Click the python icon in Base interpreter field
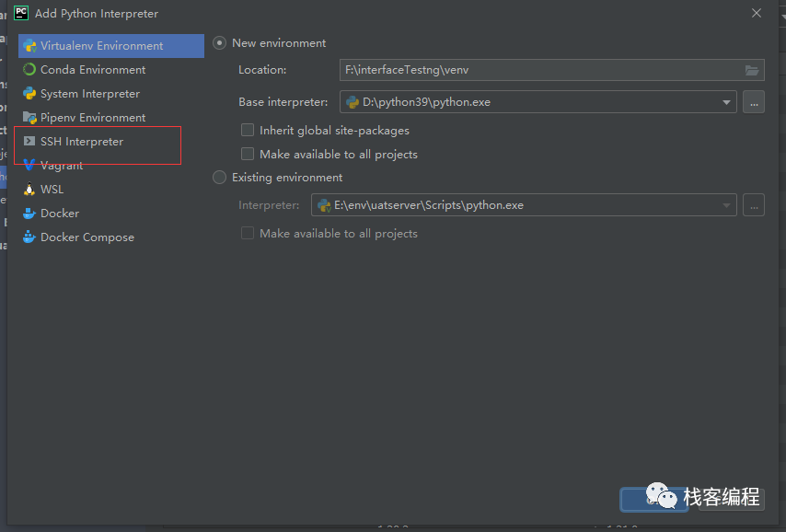The width and height of the screenshot is (786, 532). click(353, 102)
